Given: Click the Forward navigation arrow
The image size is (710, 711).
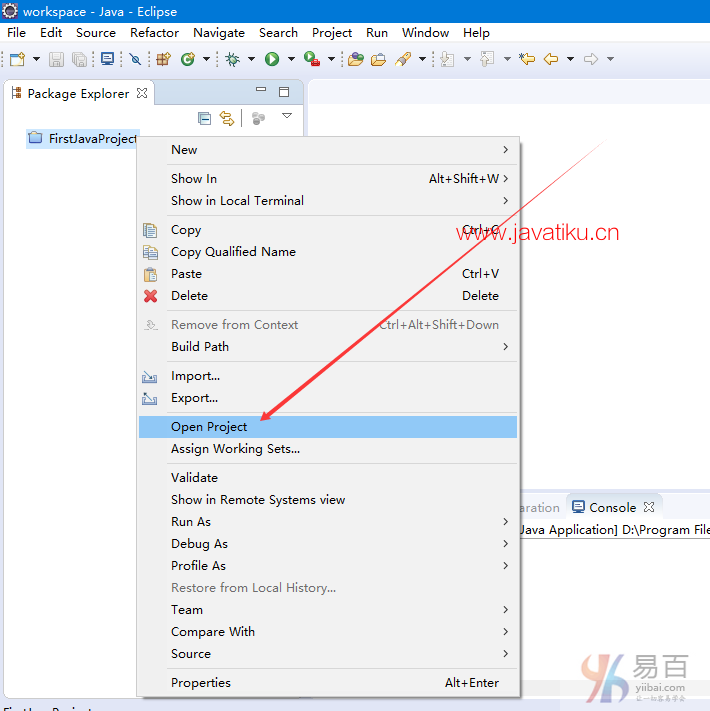Looking at the screenshot, I should pyautogui.click(x=590, y=59).
